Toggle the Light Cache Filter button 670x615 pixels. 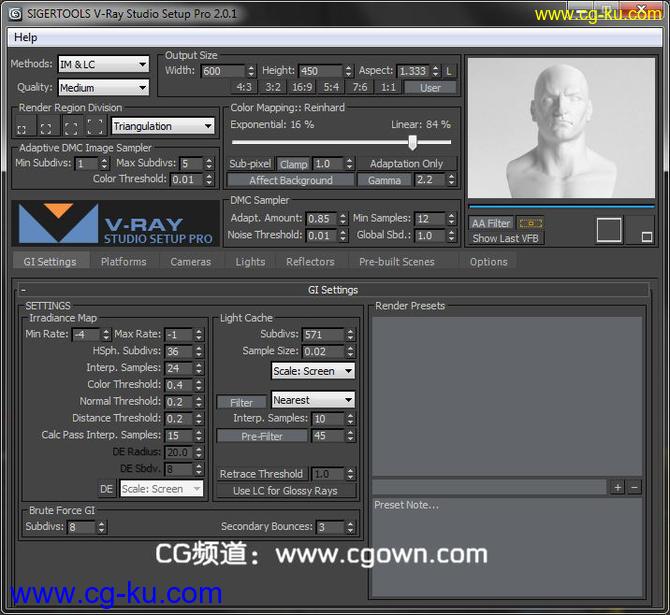pos(241,403)
